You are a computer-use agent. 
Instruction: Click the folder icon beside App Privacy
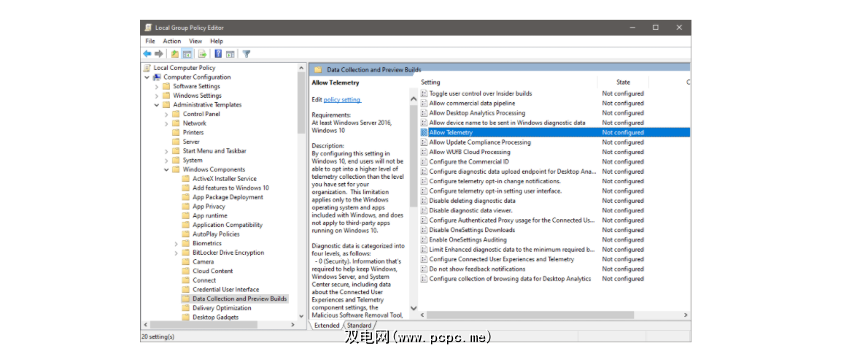click(x=186, y=206)
